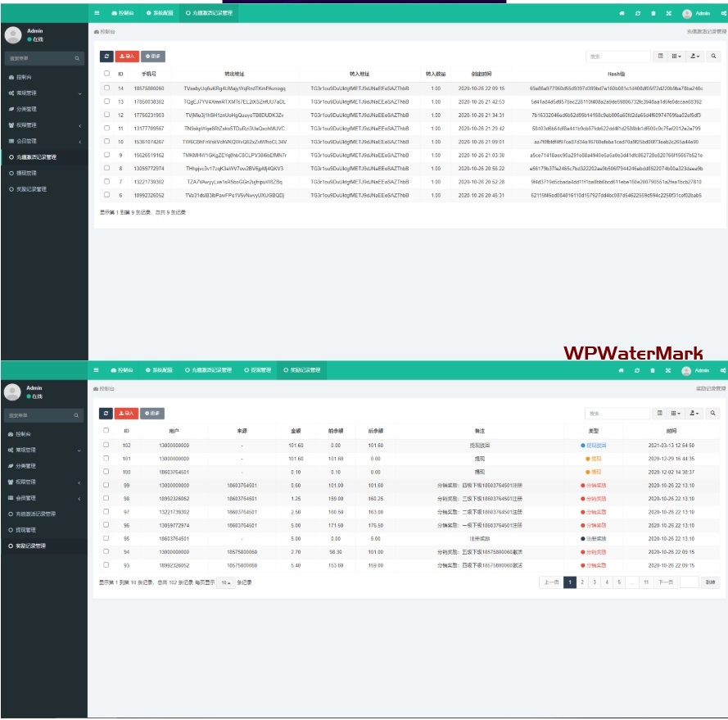Click the 下一页 next page button

pos(665,582)
